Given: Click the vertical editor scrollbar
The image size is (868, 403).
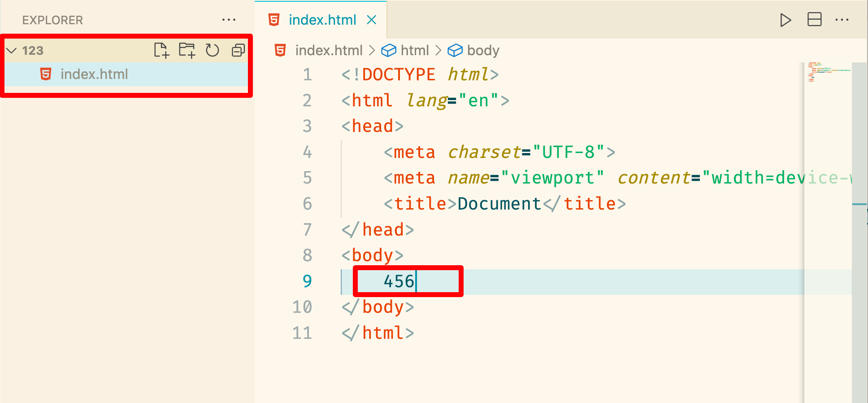Looking at the screenshot, I should click(x=859, y=232).
